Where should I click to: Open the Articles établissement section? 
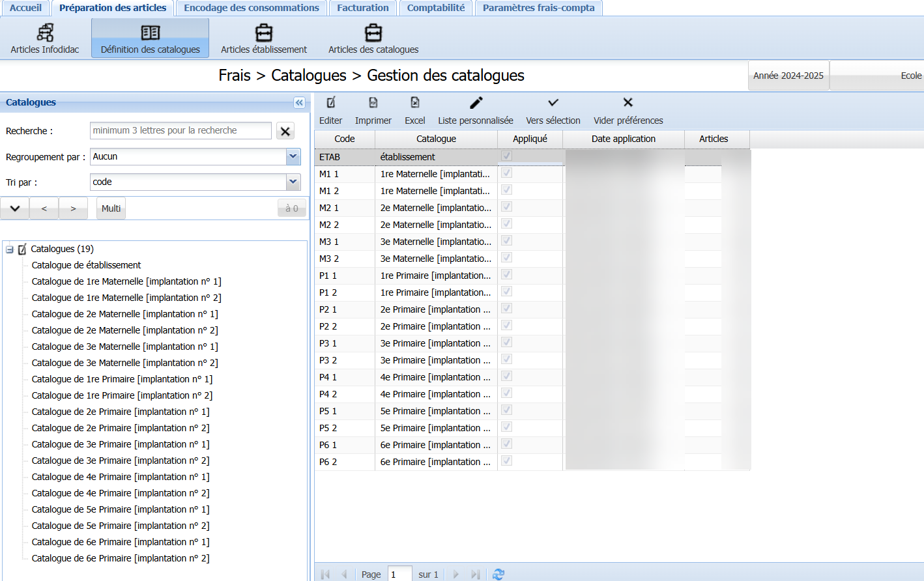point(263,38)
